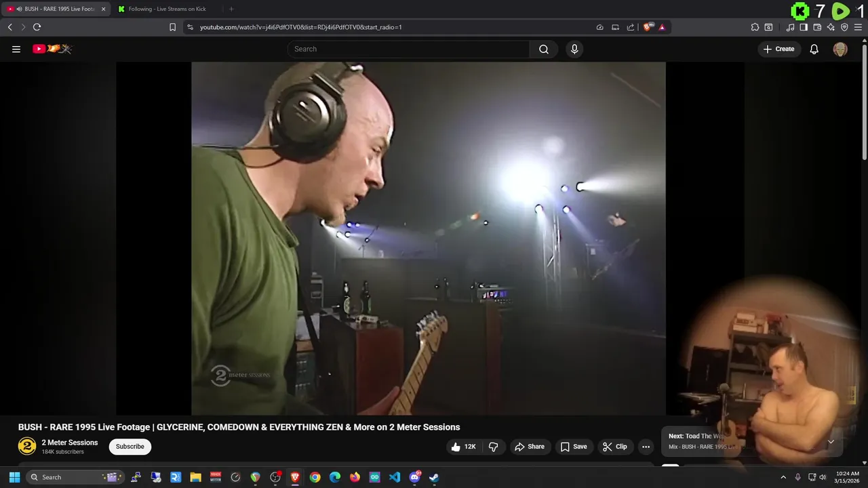The height and width of the screenshot is (488, 868).
Task: Click the system tray microphone icon
Action: point(797,477)
